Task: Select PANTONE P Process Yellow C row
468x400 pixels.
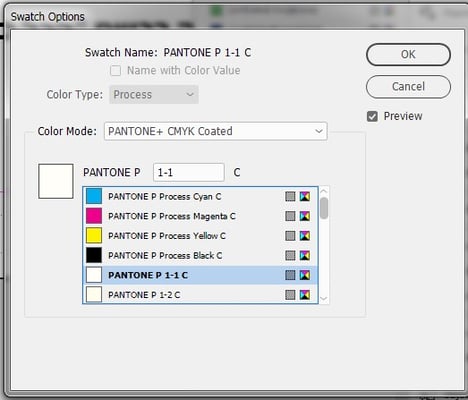Action: coord(200,236)
